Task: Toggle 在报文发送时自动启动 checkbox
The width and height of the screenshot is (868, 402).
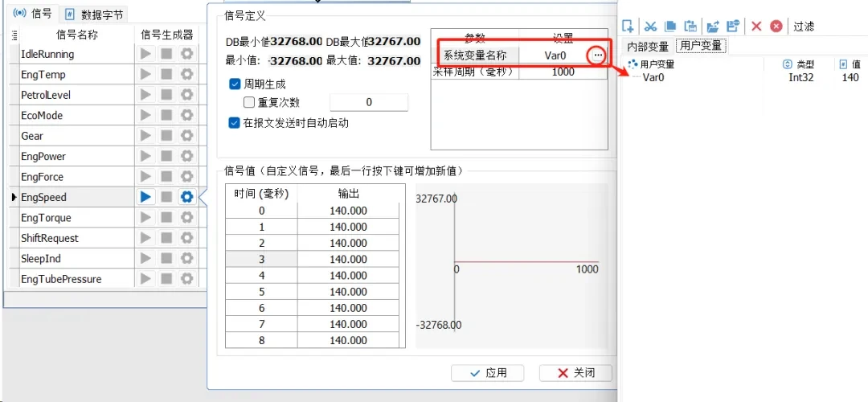Action: coord(234,123)
